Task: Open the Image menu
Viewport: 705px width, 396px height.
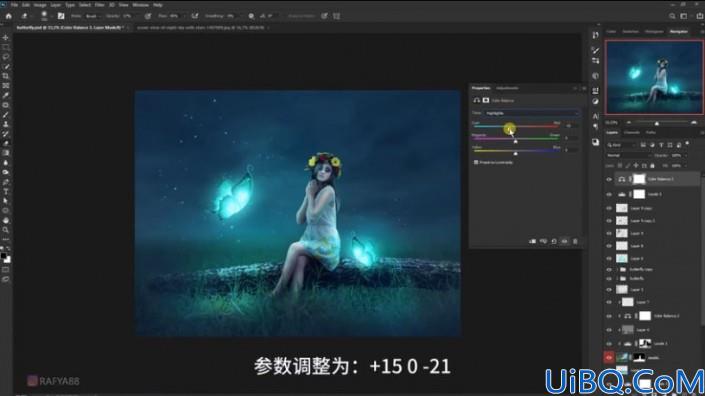Action: [x=40, y=5]
